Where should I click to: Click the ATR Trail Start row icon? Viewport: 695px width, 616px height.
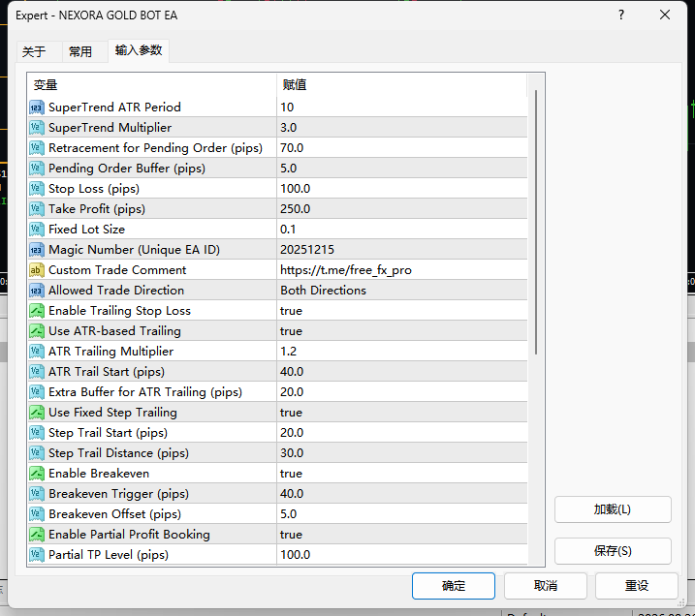tap(37, 372)
